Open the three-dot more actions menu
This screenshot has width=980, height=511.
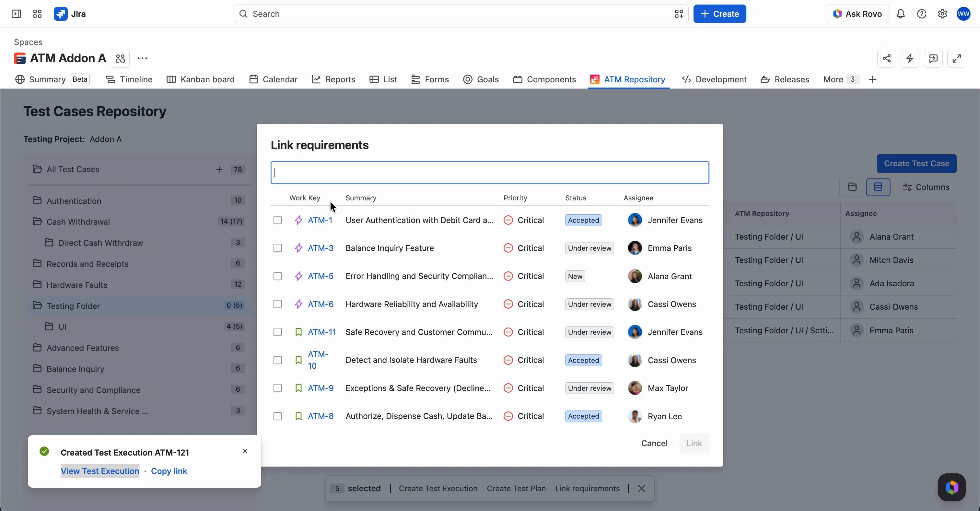142,58
